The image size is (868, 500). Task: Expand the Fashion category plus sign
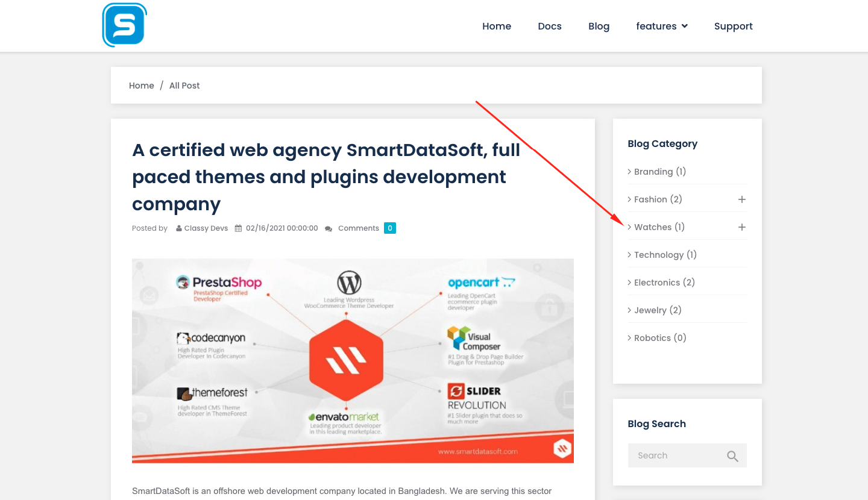pyautogui.click(x=742, y=199)
